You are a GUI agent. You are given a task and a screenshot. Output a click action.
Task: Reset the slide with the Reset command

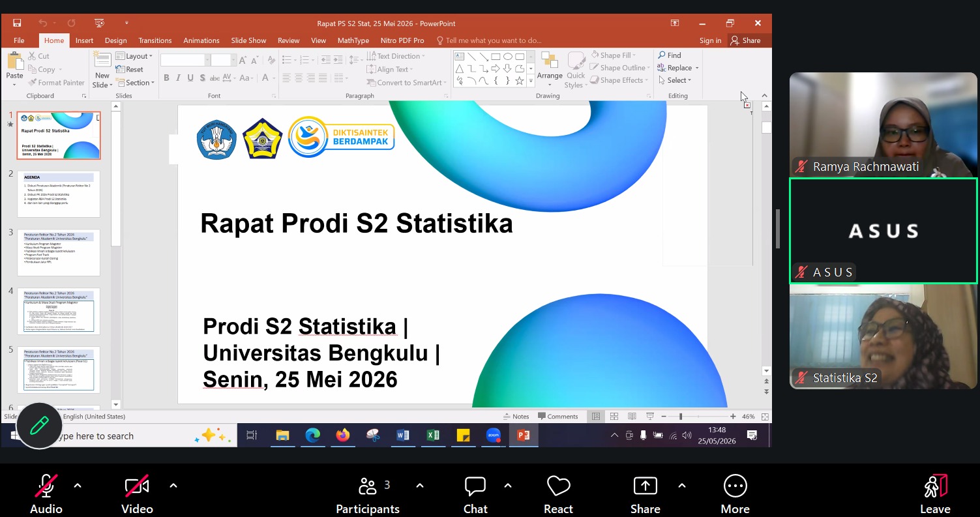pos(130,69)
